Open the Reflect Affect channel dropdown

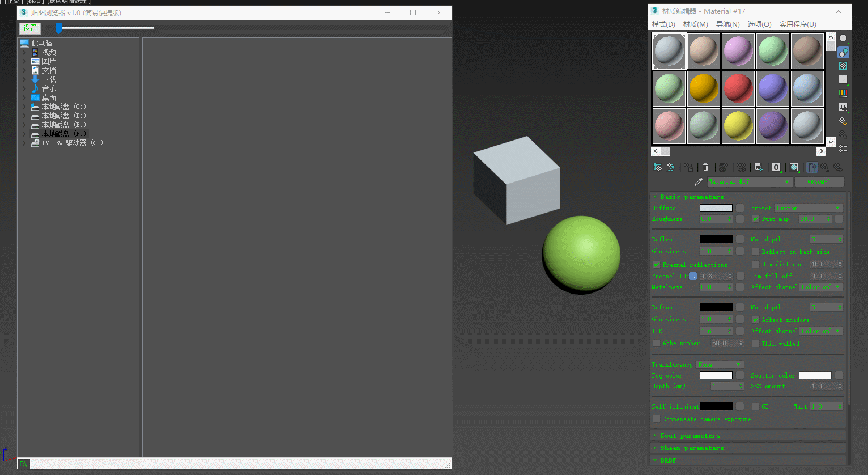822,287
